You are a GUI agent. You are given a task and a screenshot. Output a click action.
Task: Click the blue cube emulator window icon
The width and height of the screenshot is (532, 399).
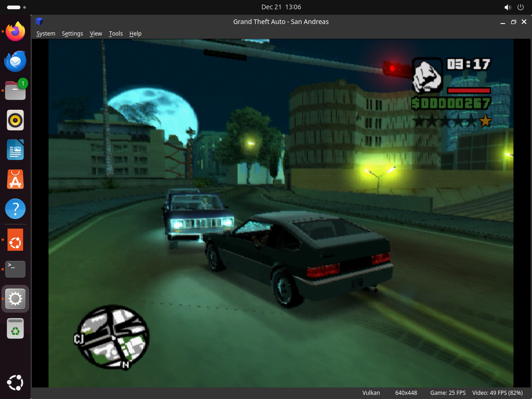39,21
